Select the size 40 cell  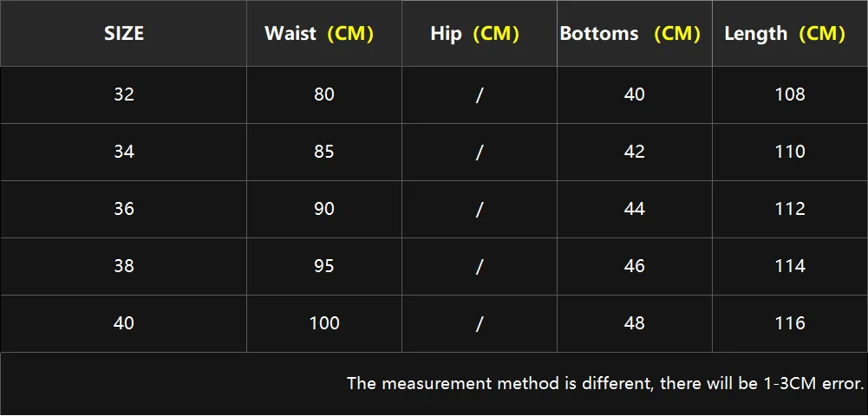(123, 323)
